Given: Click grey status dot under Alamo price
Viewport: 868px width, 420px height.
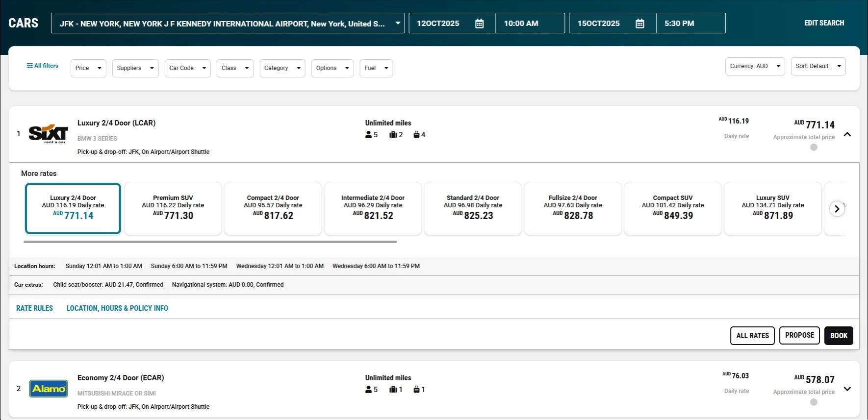Looking at the screenshot, I should (814, 402).
